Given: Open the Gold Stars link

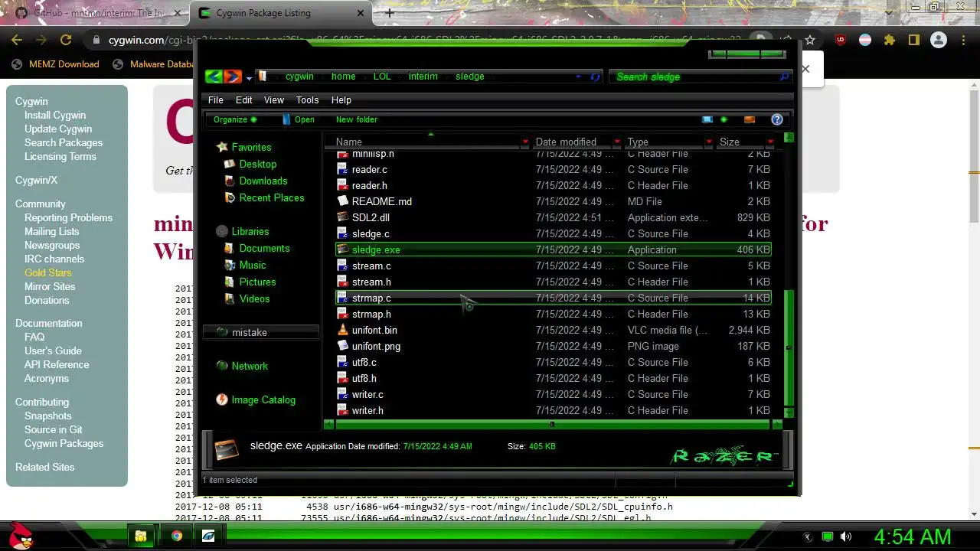Looking at the screenshot, I should pos(48,272).
